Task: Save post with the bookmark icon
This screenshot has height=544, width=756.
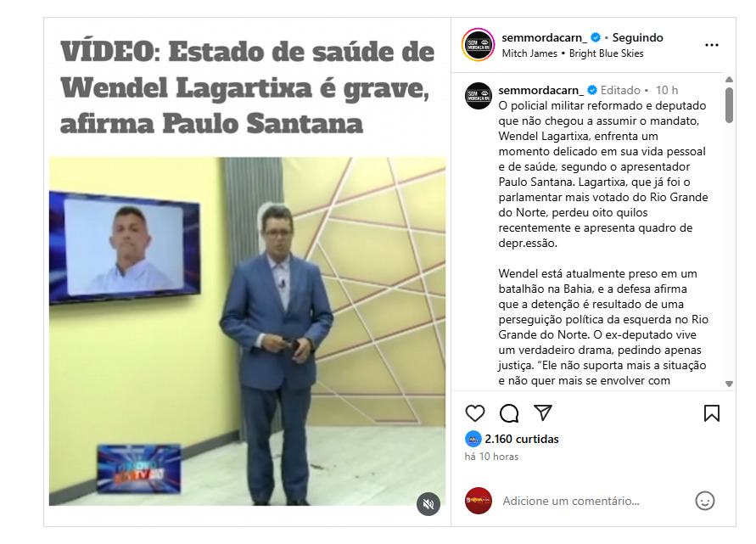Action: [712, 413]
